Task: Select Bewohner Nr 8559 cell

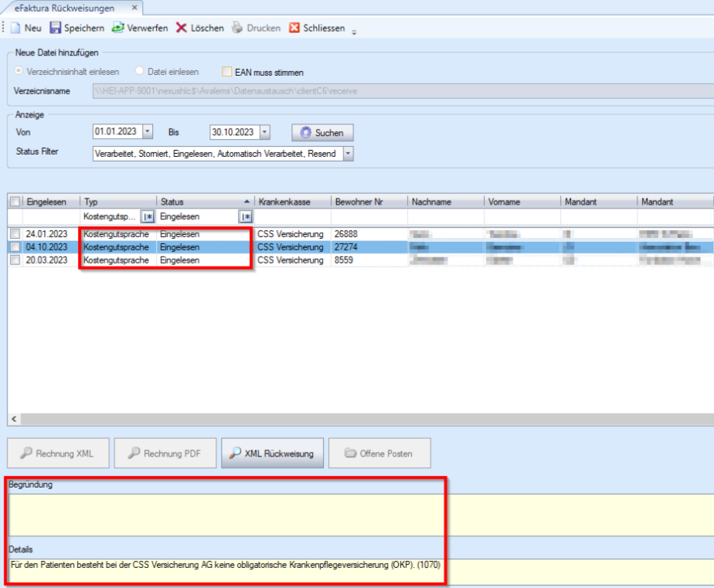Action: pyautogui.click(x=369, y=260)
